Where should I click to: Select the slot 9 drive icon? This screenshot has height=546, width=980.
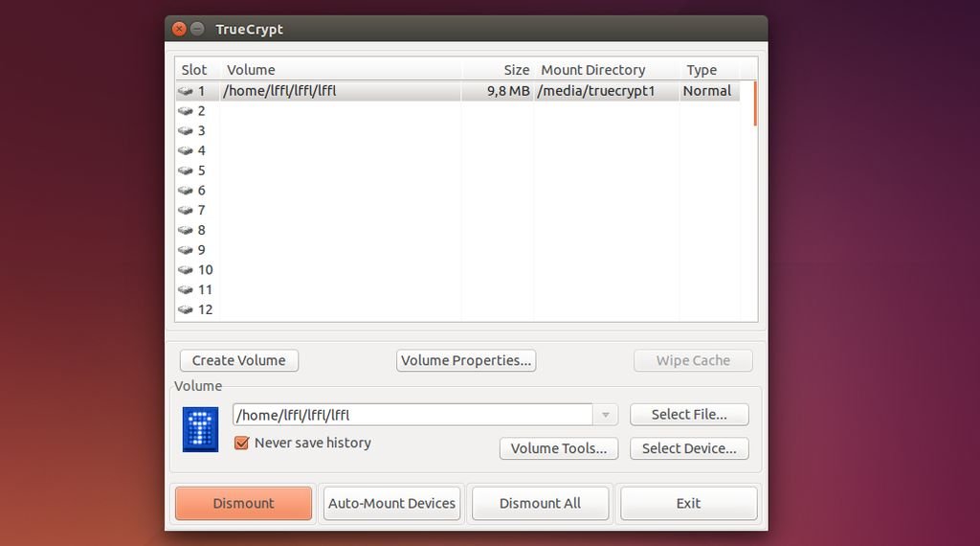[x=186, y=250]
